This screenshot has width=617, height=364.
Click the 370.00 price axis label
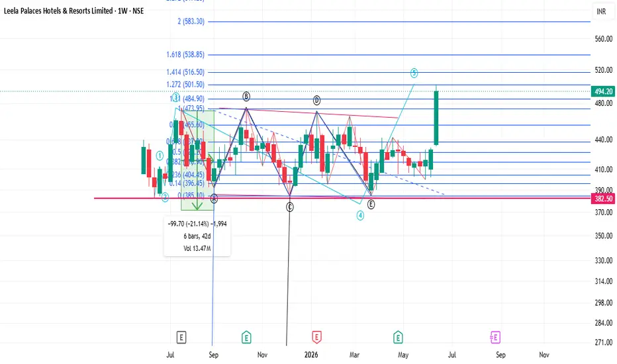point(603,212)
